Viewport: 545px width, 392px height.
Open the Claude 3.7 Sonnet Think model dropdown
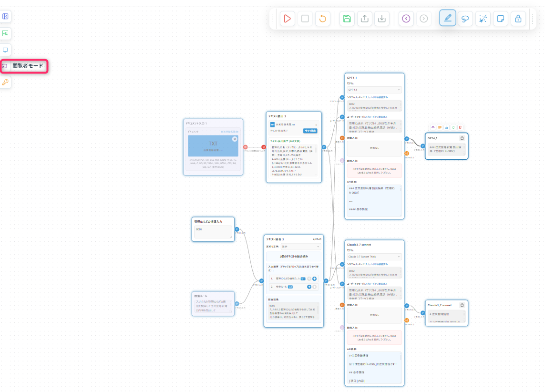coord(374,257)
